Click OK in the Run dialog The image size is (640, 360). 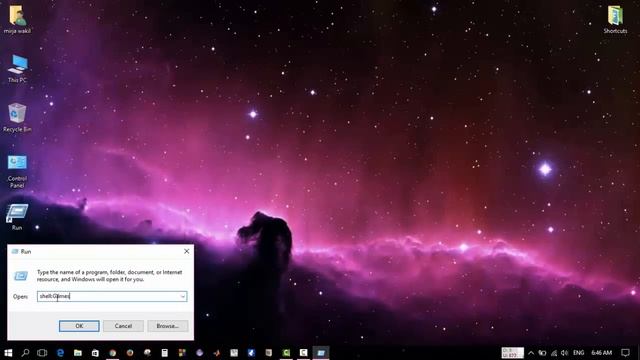79,326
